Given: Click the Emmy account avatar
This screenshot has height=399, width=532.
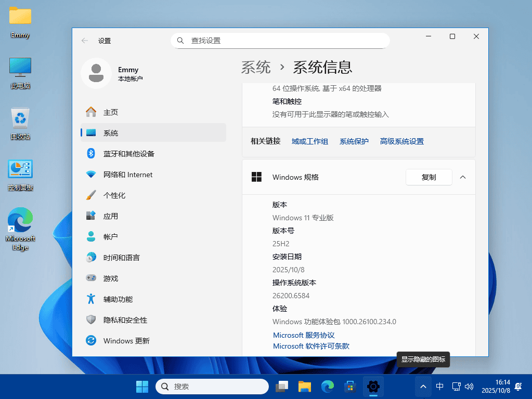Looking at the screenshot, I should (96, 74).
